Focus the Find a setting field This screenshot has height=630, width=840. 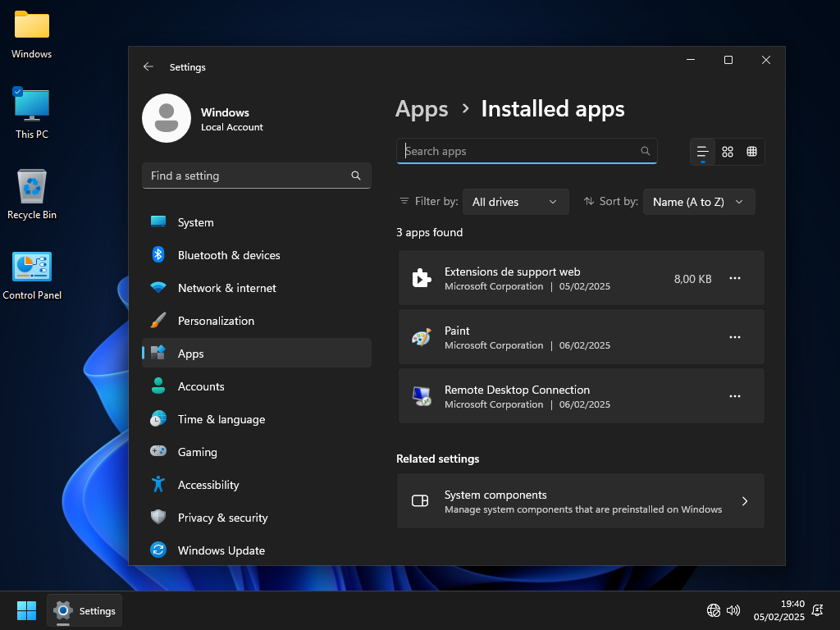point(257,176)
